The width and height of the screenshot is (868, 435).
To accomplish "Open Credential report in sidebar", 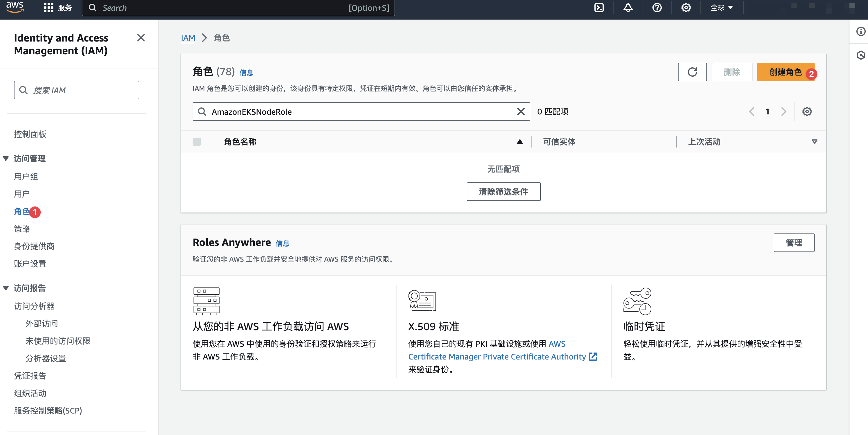I will click(x=30, y=376).
